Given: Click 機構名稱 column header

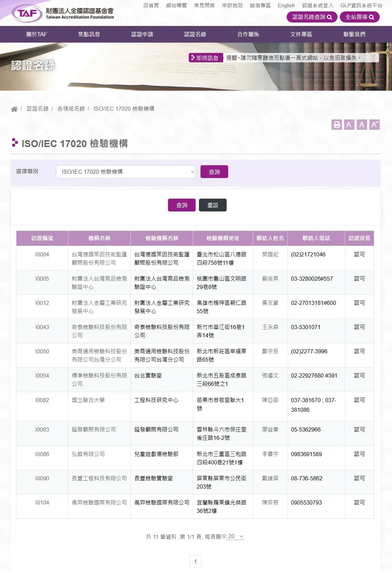Looking at the screenshot, I should click(99, 238).
